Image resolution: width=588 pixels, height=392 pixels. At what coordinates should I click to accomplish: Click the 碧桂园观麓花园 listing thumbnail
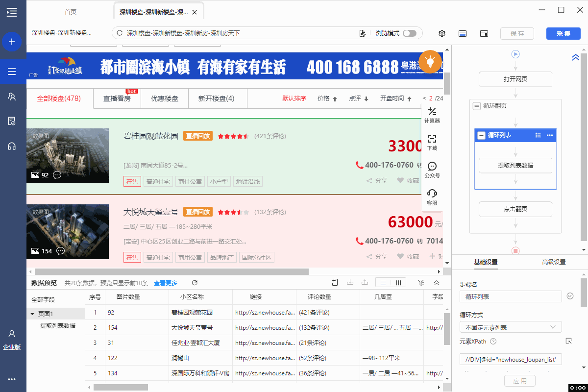pyautogui.click(x=68, y=156)
